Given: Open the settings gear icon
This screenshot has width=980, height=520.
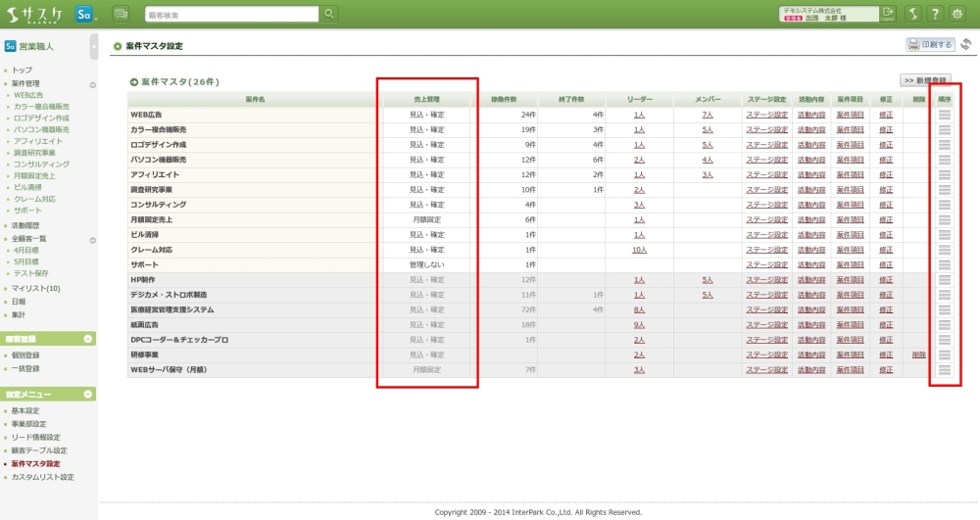Looking at the screenshot, I should click(x=957, y=14).
